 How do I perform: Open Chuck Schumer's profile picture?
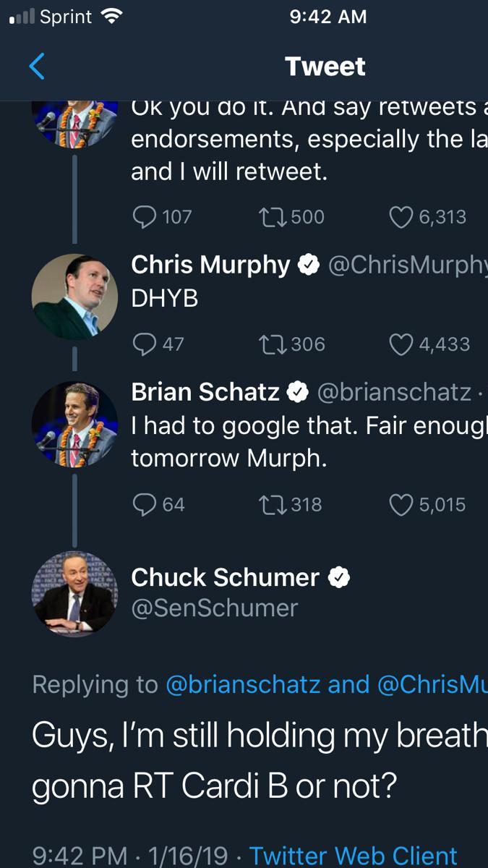click(74, 594)
